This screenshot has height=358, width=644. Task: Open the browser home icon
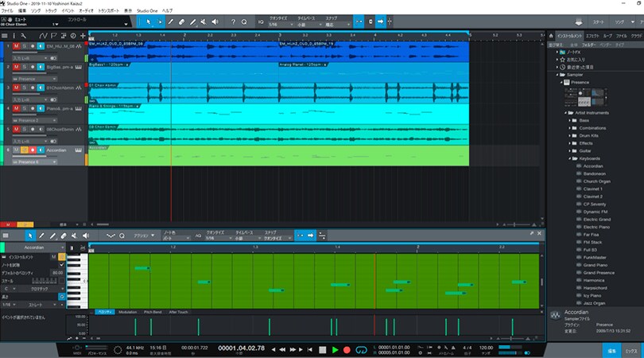pyautogui.click(x=551, y=36)
